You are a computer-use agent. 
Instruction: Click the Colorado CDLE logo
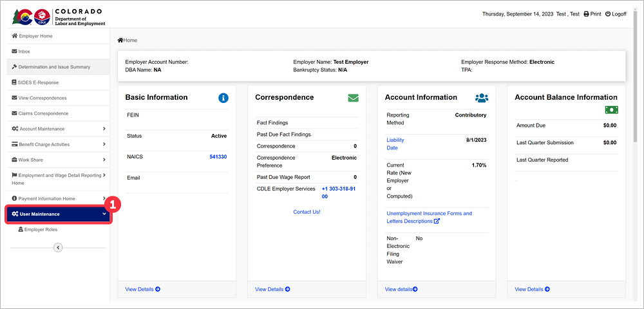point(32,15)
